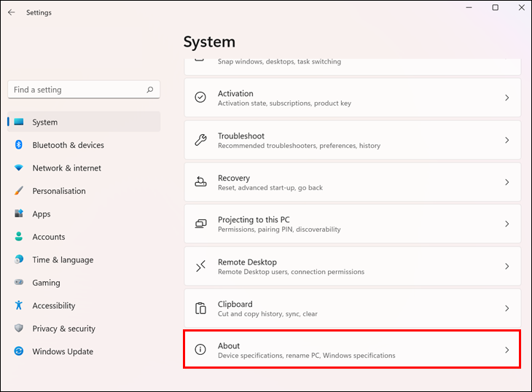Click the Clipboard title

coord(235,304)
